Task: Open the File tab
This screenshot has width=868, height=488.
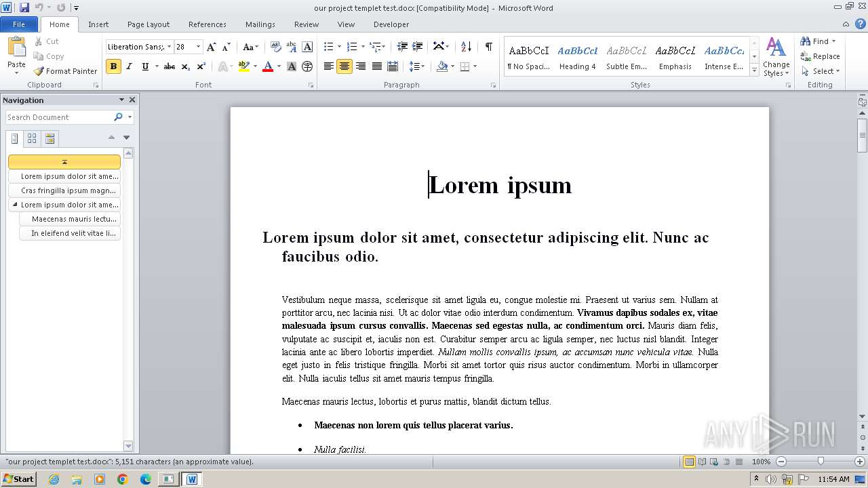Action: pos(19,24)
